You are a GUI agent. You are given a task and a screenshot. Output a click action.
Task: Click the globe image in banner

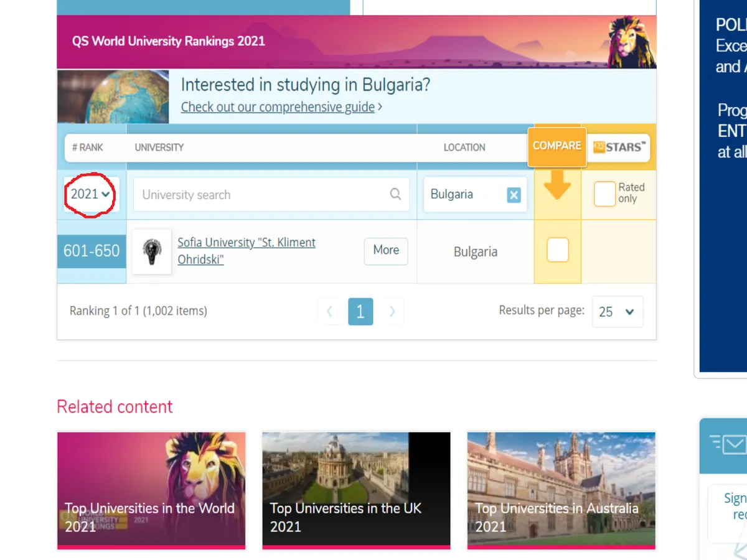click(x=113, y=96)
